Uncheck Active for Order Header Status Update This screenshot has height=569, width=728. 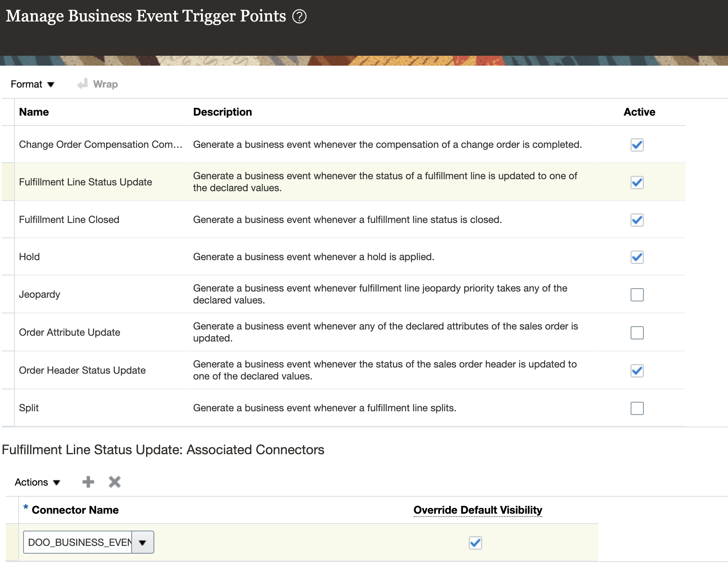point(637,371)
